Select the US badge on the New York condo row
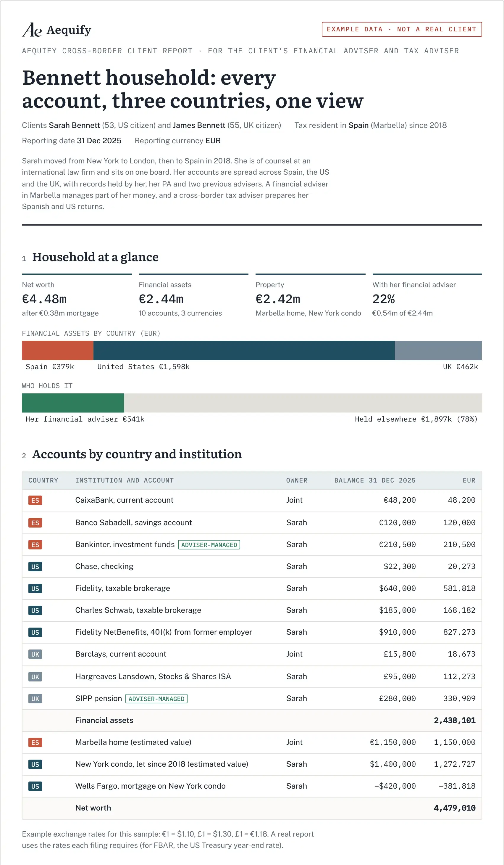The width and height of the screenshot is (504, 865). click(x=35, y=765)
